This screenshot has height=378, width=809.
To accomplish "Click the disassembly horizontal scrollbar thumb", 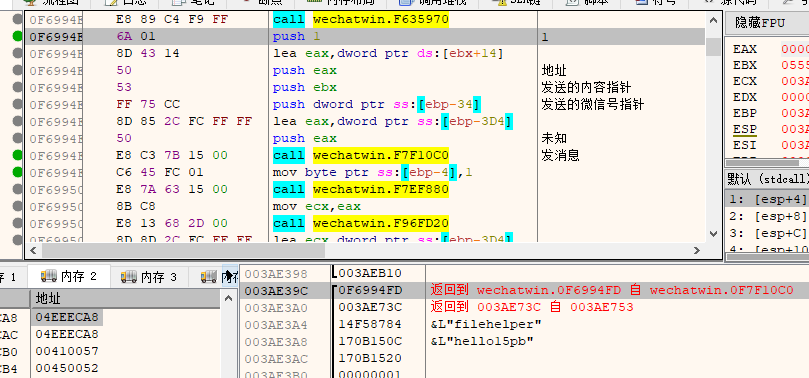I will click(x=183, y=251).
